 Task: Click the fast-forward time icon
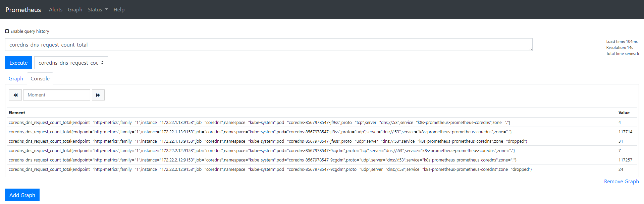point(98,95)
